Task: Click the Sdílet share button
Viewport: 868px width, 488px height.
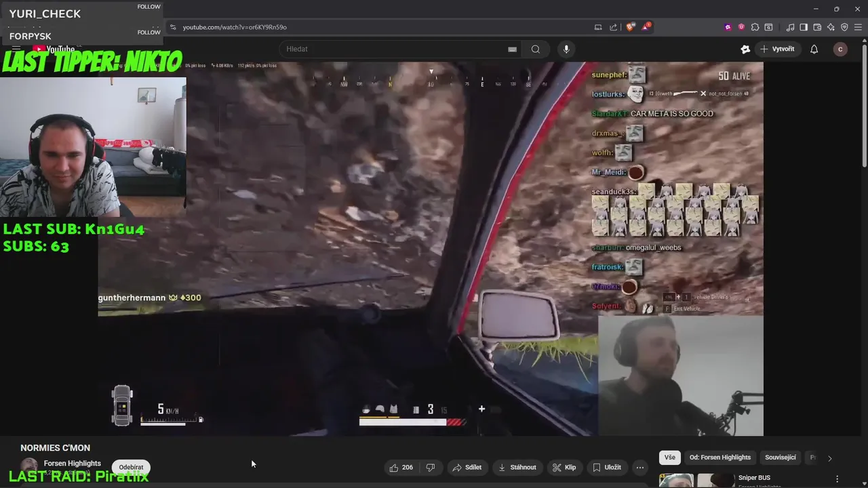Action: click(467, 467)
